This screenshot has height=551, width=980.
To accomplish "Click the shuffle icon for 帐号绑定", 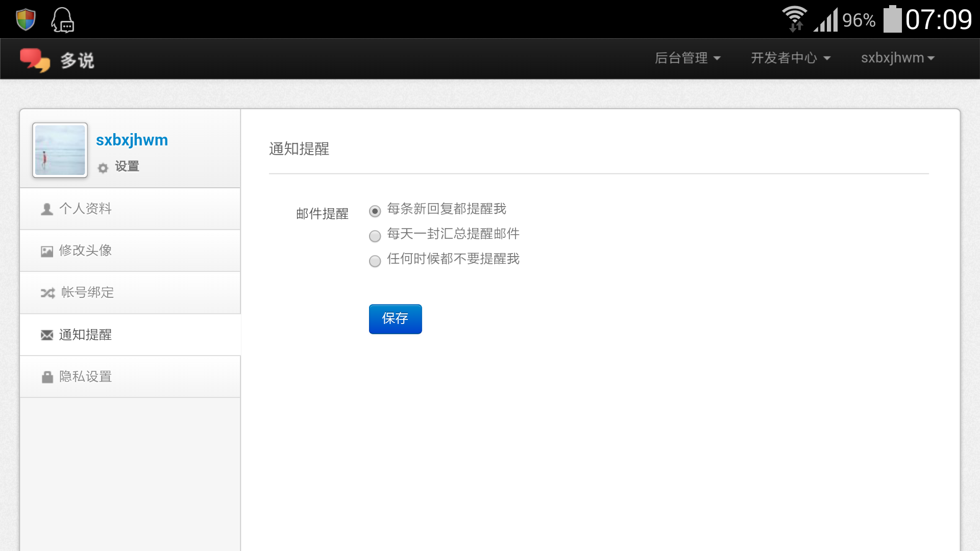I will (x=47, y=293).
